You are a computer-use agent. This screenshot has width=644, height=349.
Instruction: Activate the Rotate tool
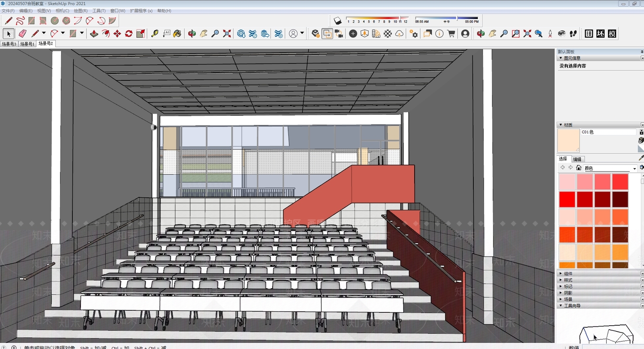coord(129,34)
